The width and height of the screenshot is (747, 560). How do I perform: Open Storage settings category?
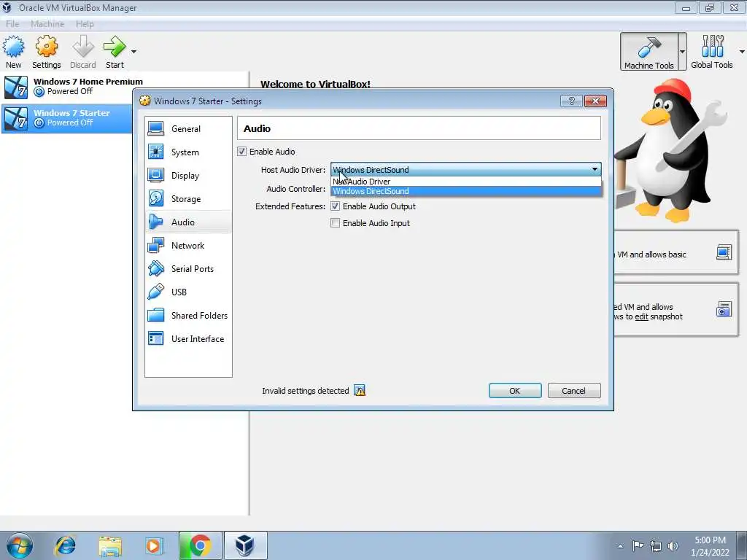[188, 198]
